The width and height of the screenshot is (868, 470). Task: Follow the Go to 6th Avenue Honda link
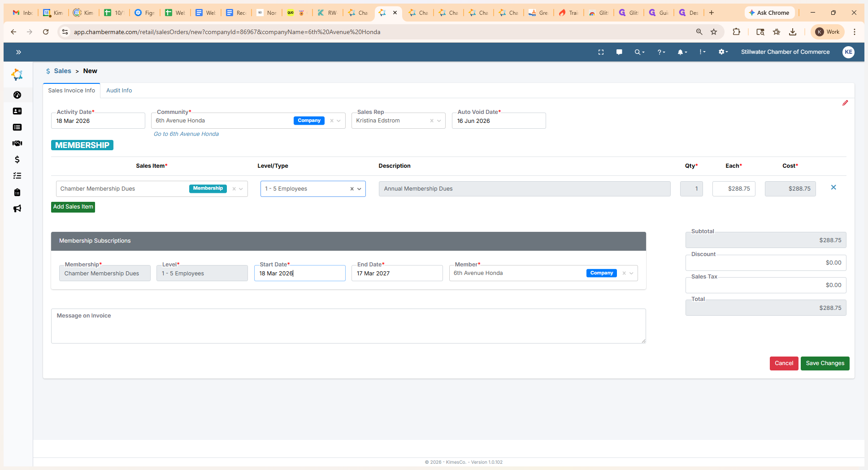(186, 134)
